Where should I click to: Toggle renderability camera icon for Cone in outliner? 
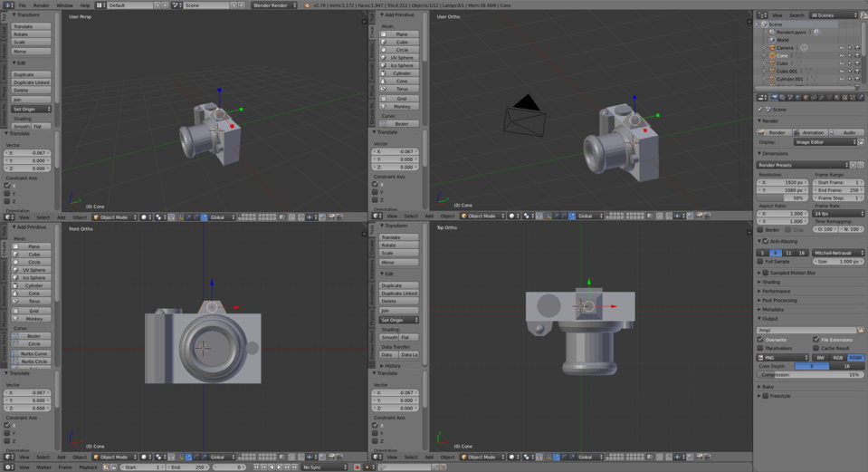point(857,55)
